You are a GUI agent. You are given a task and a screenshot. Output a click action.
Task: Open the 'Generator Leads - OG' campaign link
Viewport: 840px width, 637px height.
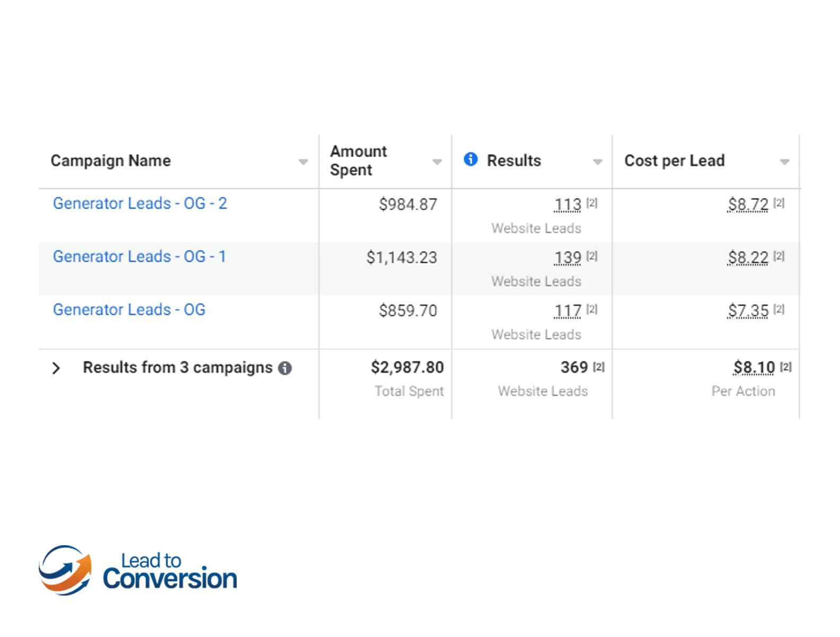(x=129, y=309)
